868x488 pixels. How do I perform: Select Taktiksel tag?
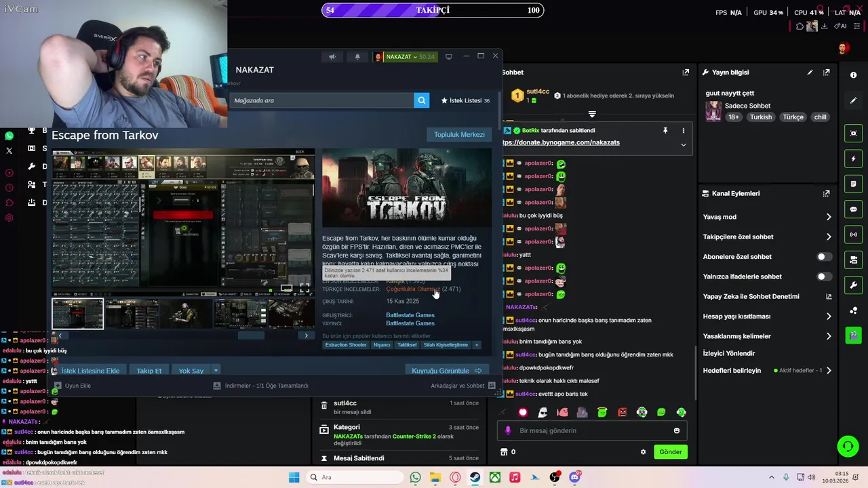(x=407, y=345)
